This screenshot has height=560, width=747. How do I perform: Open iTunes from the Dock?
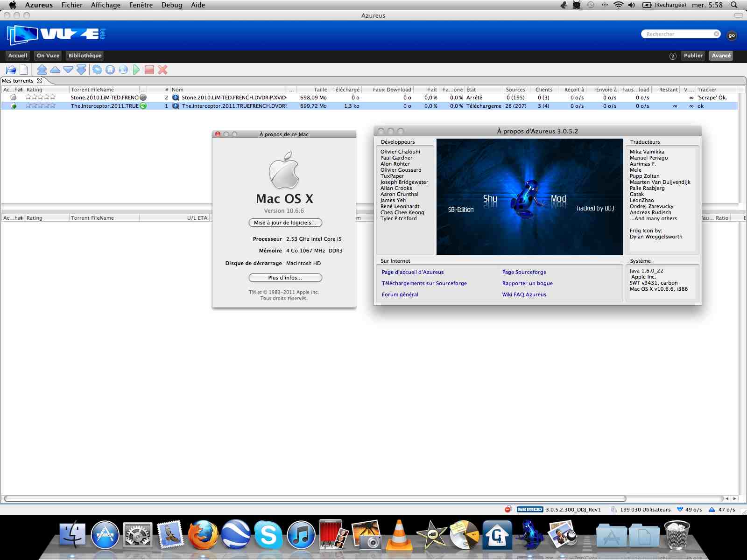tap(301, 535)
